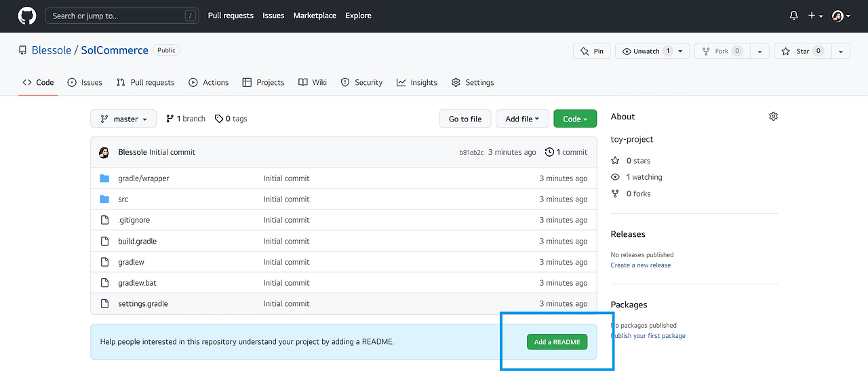Click the Blessole commit author avatar

pyautogui.click(x=104, y=152)
